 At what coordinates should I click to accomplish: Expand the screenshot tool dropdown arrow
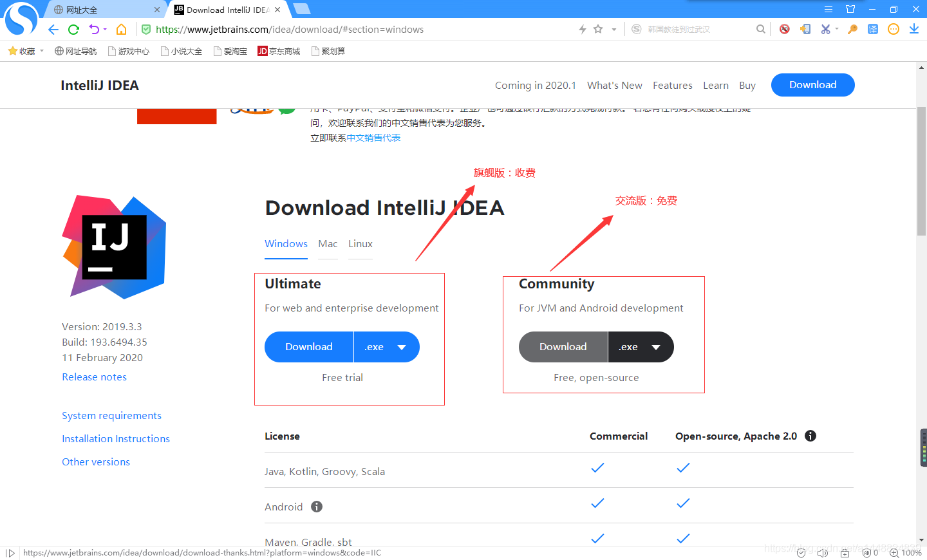tap(837, 29)
